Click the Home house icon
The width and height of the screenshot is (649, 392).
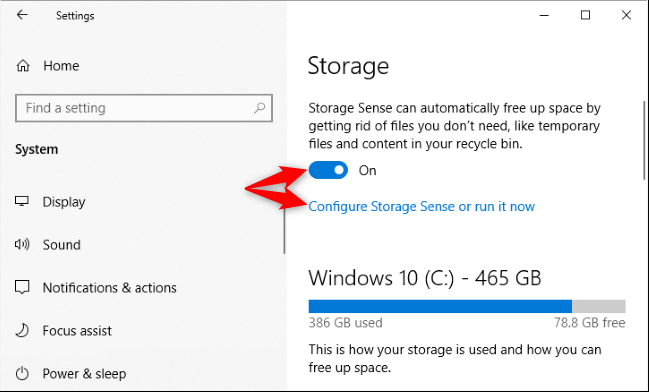pyautogui.click(x=23, y=65)
